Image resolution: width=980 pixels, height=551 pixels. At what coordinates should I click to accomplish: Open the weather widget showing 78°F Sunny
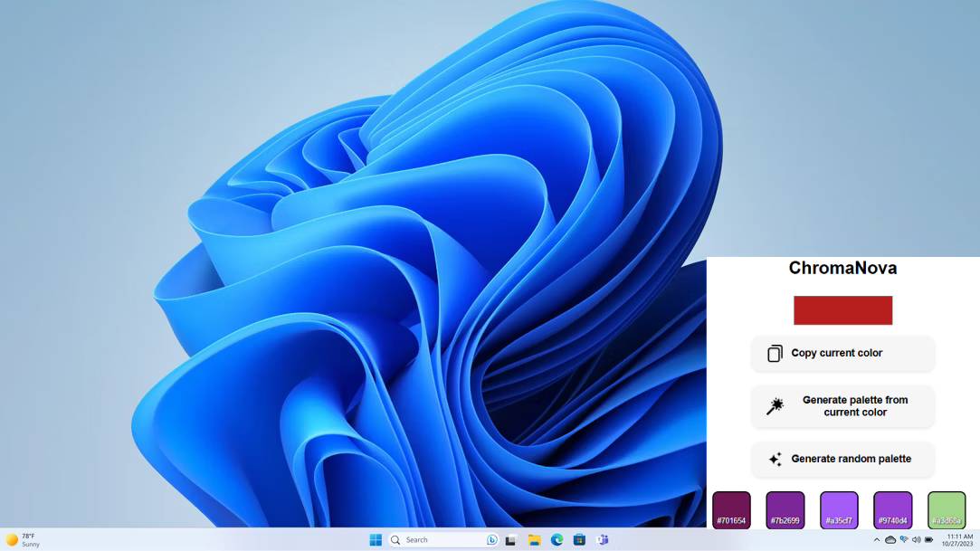pos(24,540)
